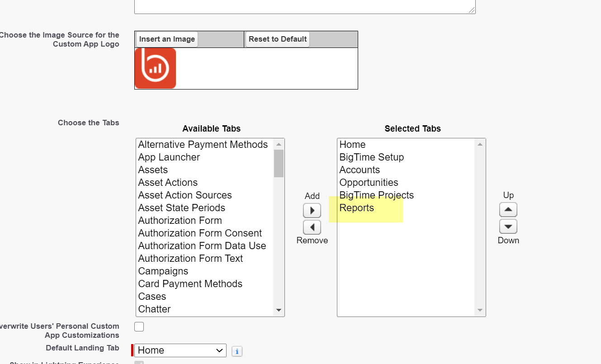
Task: Open the Default Landing Tab info icon
Action: pos(237,351)
